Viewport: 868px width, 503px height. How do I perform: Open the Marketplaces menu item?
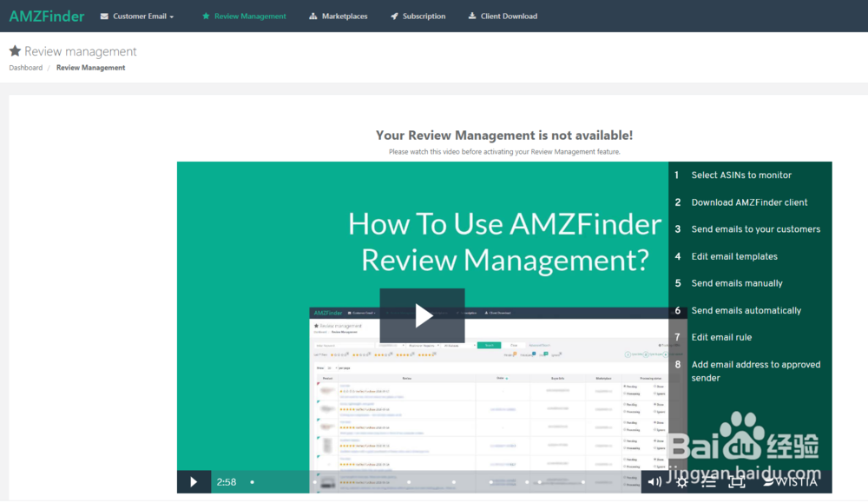339,16
